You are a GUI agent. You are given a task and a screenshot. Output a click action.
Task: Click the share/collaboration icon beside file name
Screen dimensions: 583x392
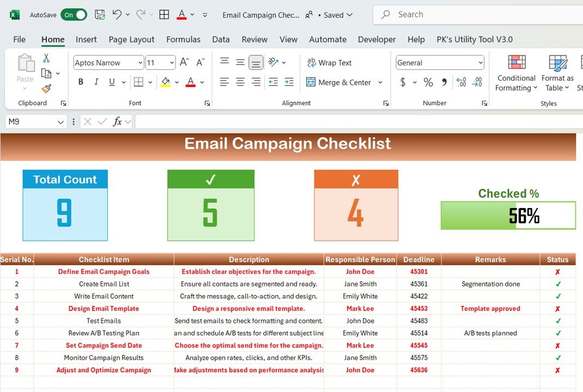pyautogui.click(x=308, y=15)
